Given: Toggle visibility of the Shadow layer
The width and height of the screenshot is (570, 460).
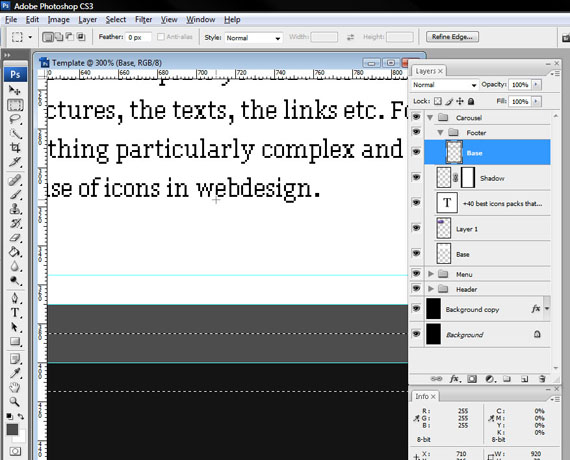Looking at the screenshot, I should click(416, 177).
